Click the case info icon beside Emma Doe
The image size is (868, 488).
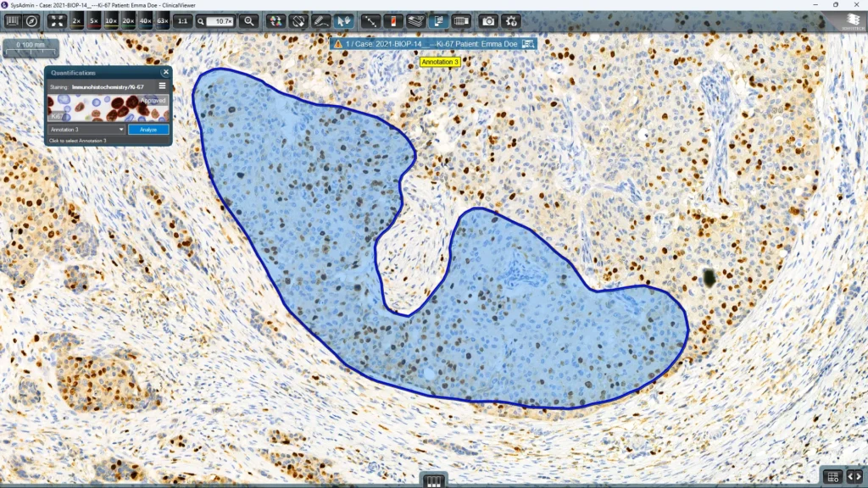[528, 44]
